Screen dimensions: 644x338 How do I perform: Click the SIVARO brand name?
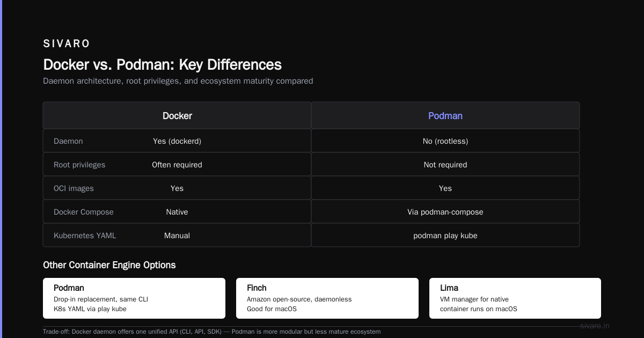(x=67, y=44)
